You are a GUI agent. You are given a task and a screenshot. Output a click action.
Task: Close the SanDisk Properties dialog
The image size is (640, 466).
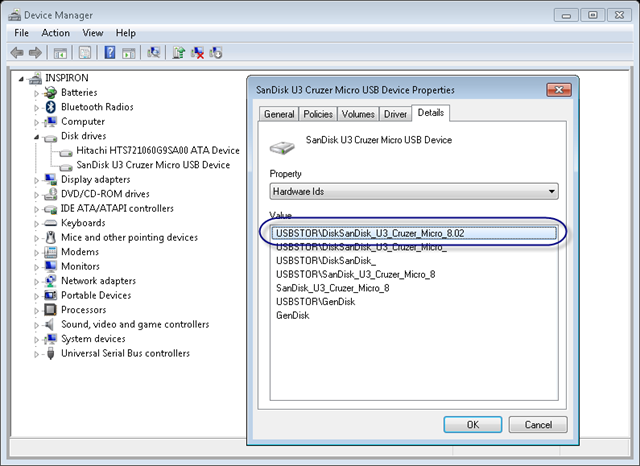tap(559, 90)
